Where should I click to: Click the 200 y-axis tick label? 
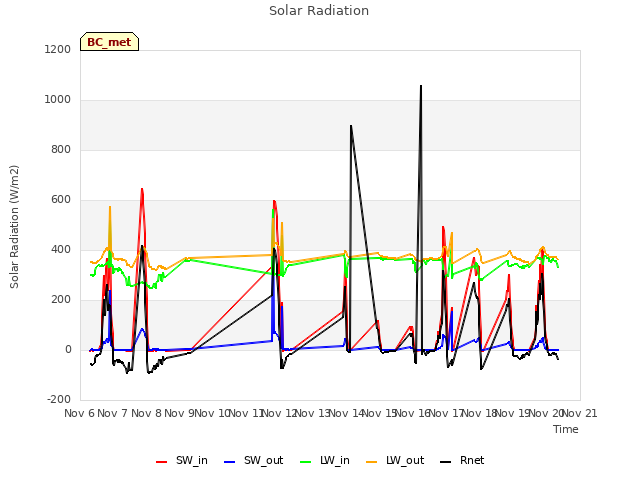click(61, 300)
